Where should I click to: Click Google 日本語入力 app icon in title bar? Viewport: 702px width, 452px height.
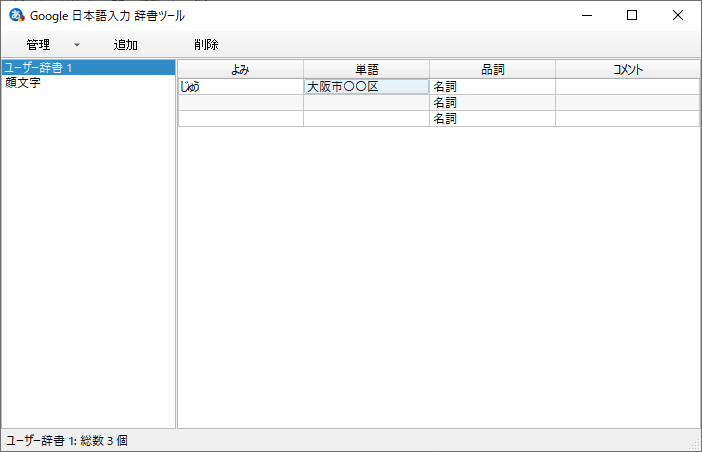click(17, 15)
